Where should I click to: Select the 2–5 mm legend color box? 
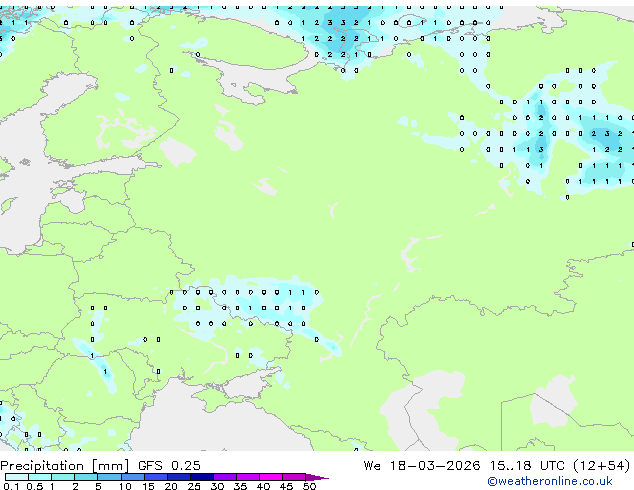pyautogui.click(x=86, y=477)
